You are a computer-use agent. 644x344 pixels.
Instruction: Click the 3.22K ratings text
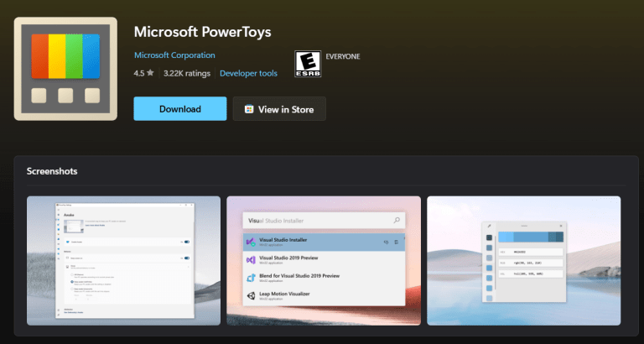187,74
